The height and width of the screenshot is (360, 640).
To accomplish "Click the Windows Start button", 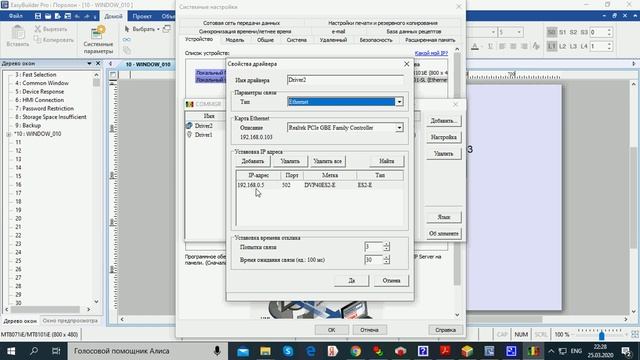I will (x=11, y=351).
